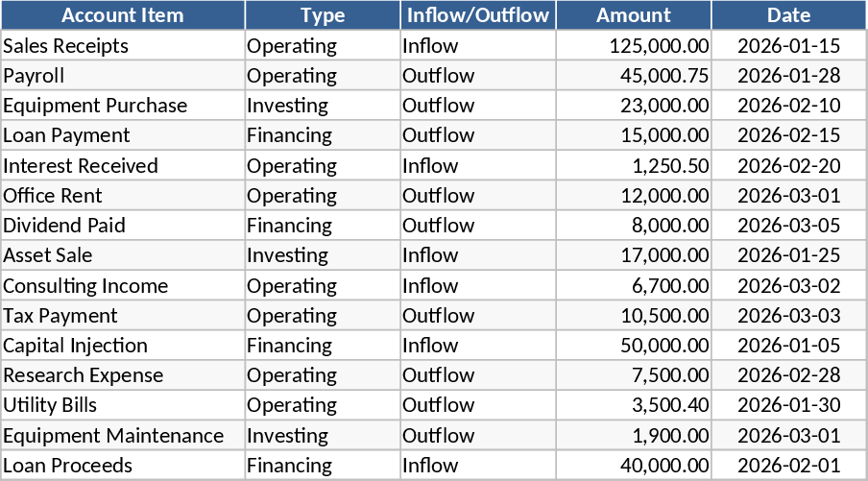Screen dimensions: 868x481
Task: Click the Tax Payment cell
Action: click(x=60, y=316)
